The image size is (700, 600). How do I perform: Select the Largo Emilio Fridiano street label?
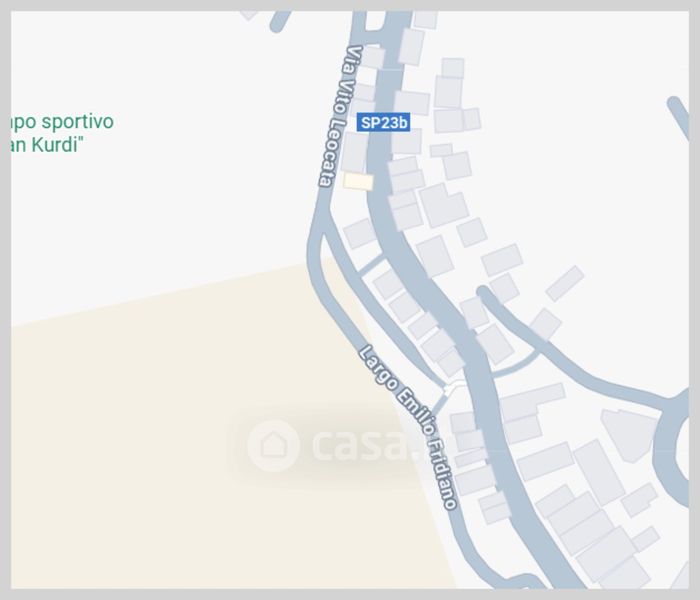pyautogui.click(x=408, y=426)
